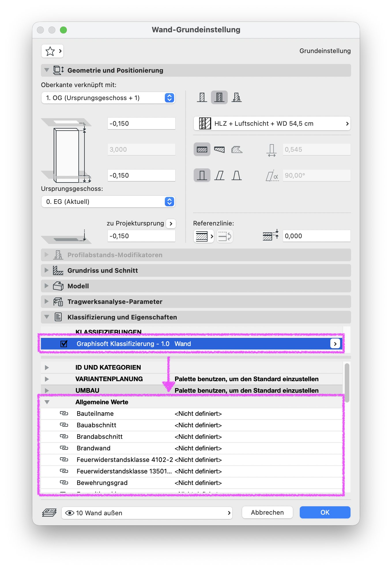Expand the UMBAU group
This screenshot has width=392, height=568.
(47, 390)
